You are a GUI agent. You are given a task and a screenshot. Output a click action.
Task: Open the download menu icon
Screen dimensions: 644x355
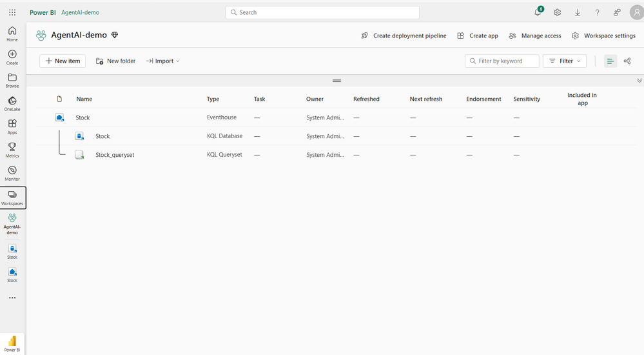pyautogui.click(x=578, y=12)
